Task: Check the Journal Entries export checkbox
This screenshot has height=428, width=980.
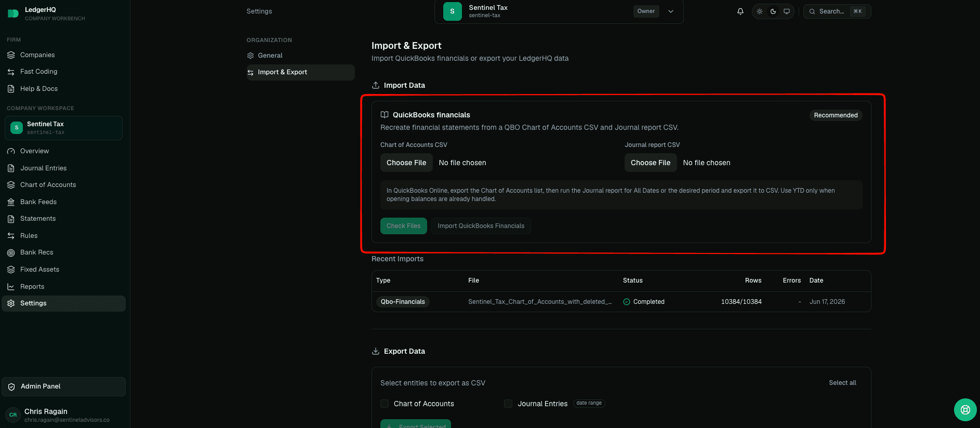Action: click(508, 404)
